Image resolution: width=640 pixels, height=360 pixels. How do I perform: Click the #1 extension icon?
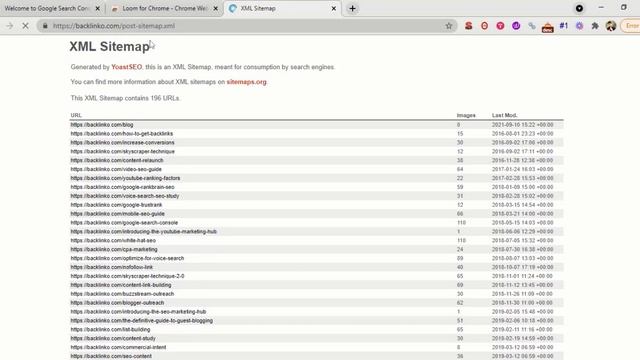tap(564, 26)
